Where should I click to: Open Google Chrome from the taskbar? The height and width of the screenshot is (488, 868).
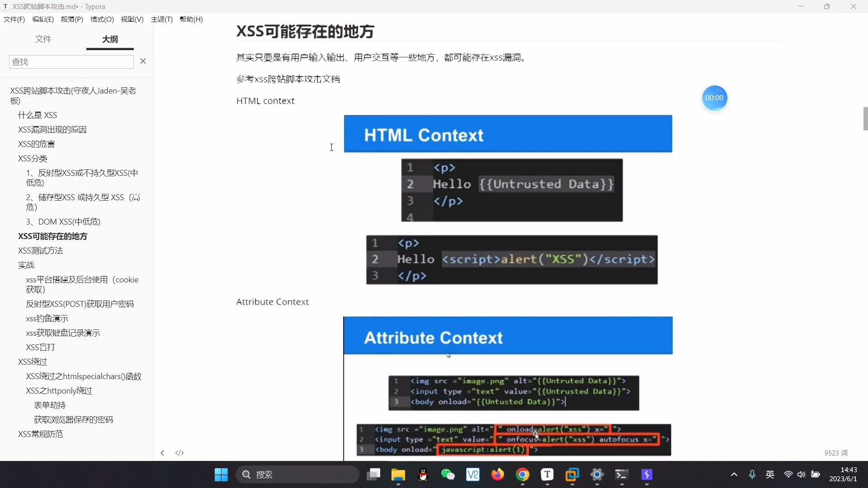point(523,475)
